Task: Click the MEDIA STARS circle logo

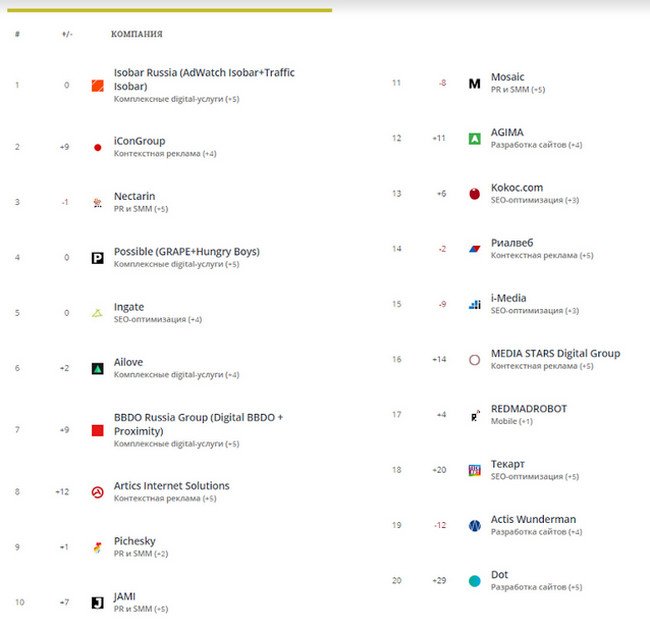Action: point(475,360)
